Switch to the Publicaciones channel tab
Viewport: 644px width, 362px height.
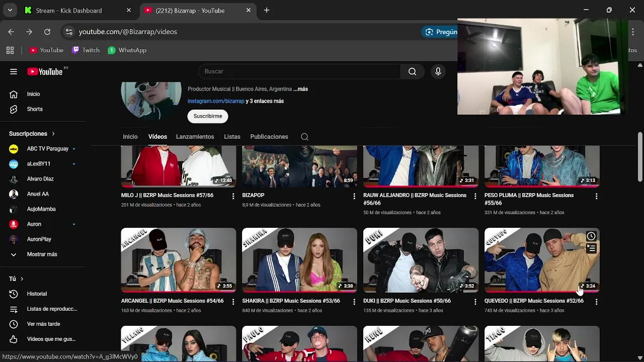(x=269, y=137)
